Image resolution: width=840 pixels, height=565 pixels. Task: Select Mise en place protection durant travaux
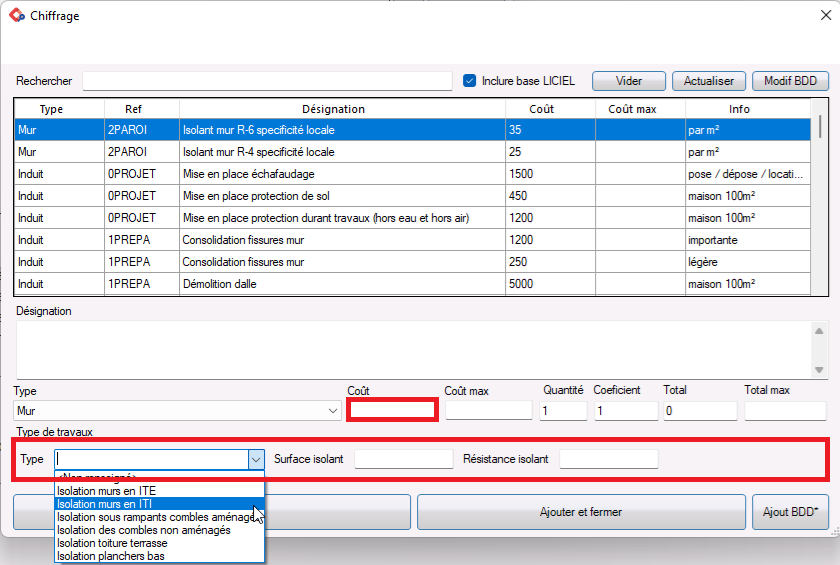coord(412,218)
